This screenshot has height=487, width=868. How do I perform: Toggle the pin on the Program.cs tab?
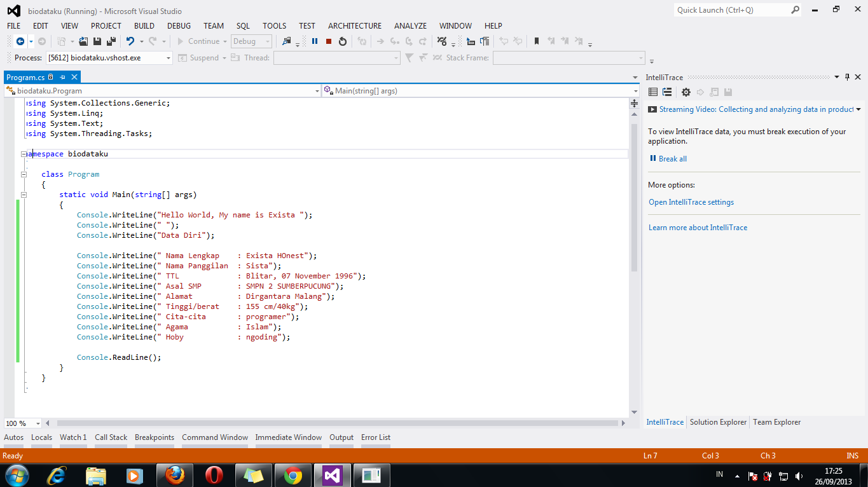click(62, 77)
